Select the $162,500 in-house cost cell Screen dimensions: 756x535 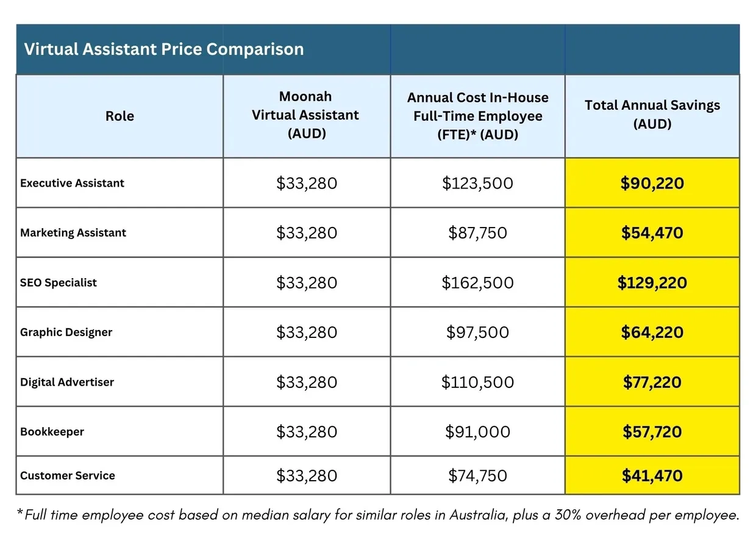477,282
